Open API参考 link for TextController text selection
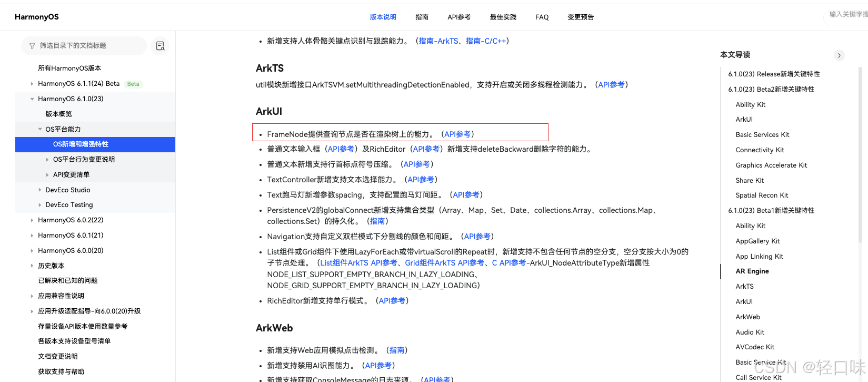This screenshot has height=382, width=868. point(421,180)
